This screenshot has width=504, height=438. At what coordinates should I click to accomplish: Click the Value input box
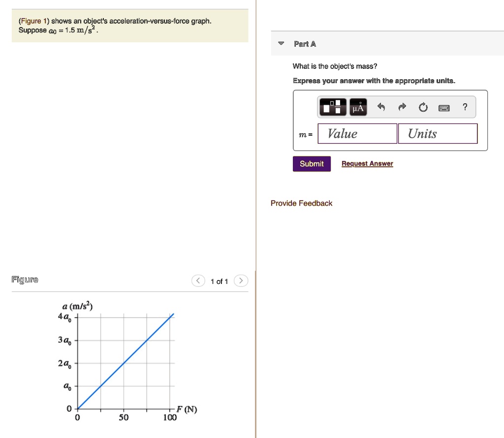click(x=357, y=133)
